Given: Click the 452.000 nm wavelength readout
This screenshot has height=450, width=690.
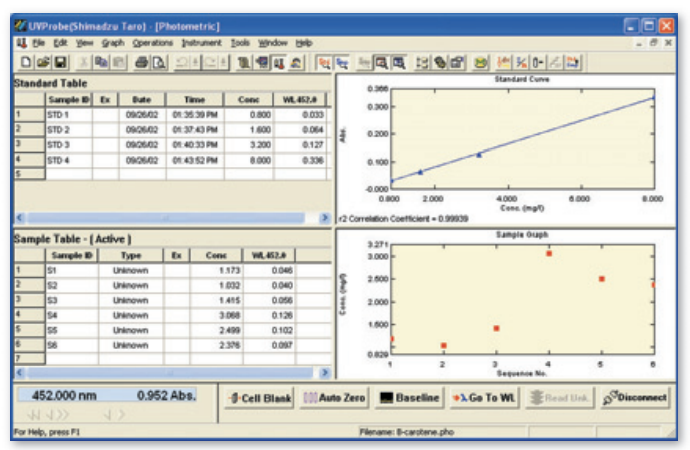Looking at the screenshot, I should [64, 395].
